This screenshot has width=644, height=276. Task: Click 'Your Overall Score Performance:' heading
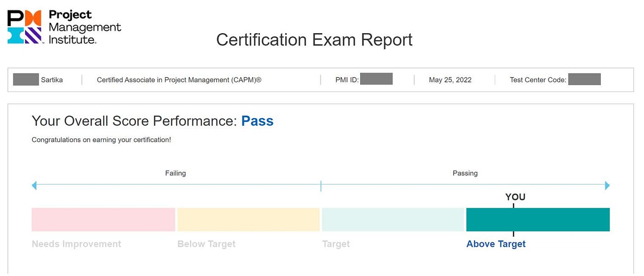[x=134, y=121]
